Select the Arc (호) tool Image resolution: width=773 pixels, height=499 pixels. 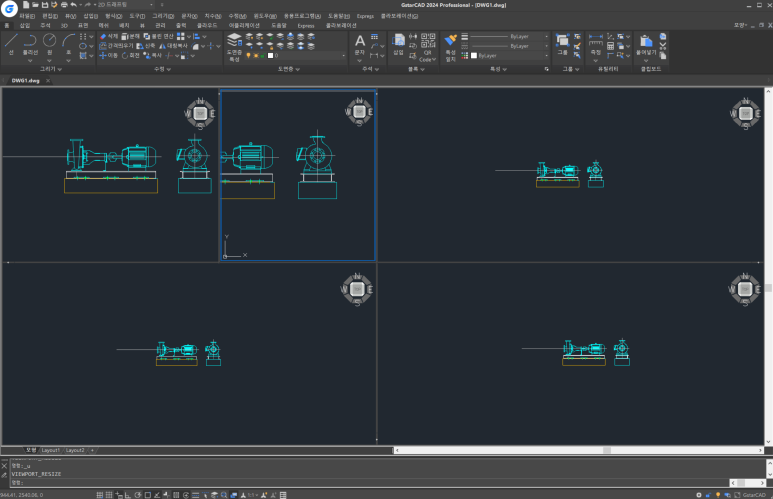[x=69, y=43]
